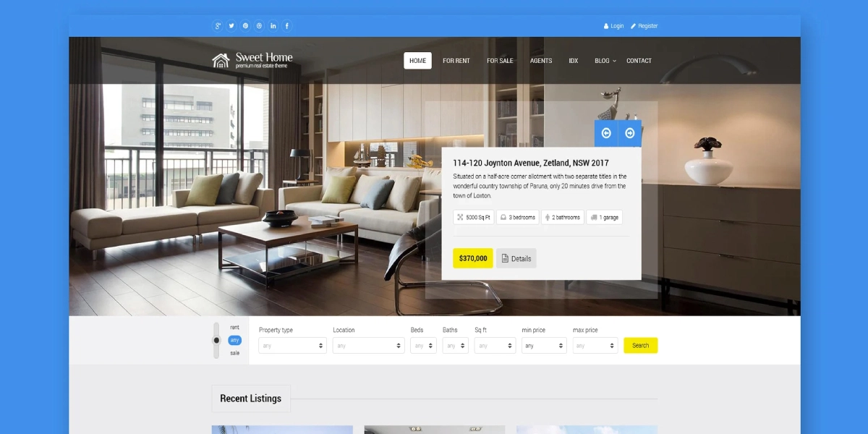Advance slider with the right arrow
Screen dimensions: 868x434
coord(629,133)
